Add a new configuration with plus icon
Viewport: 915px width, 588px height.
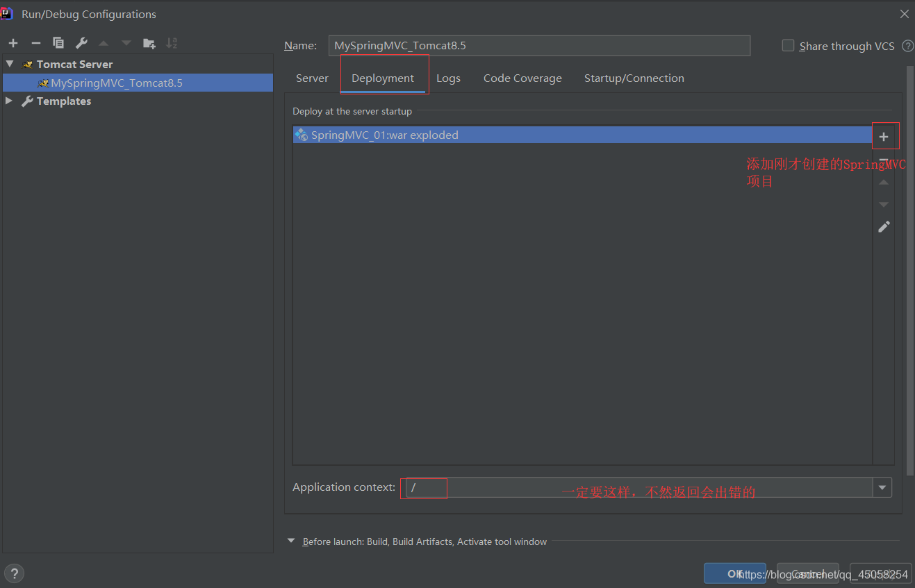tap(13, 43)
